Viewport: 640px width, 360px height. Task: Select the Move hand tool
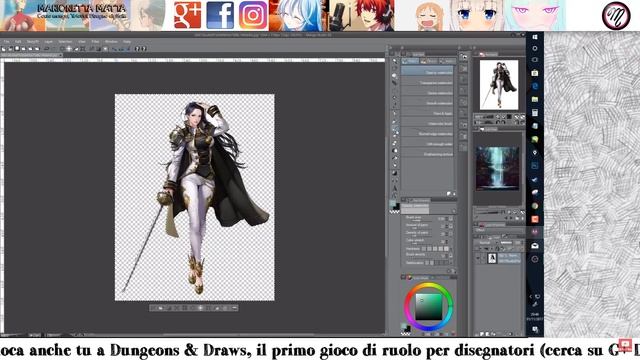click(x=395, y=68)
